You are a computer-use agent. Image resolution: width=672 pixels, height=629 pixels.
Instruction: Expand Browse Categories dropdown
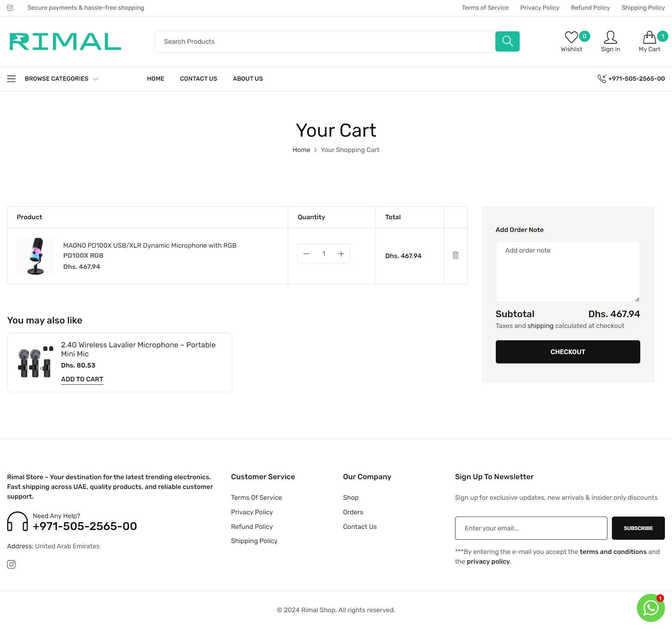point(62,79)
